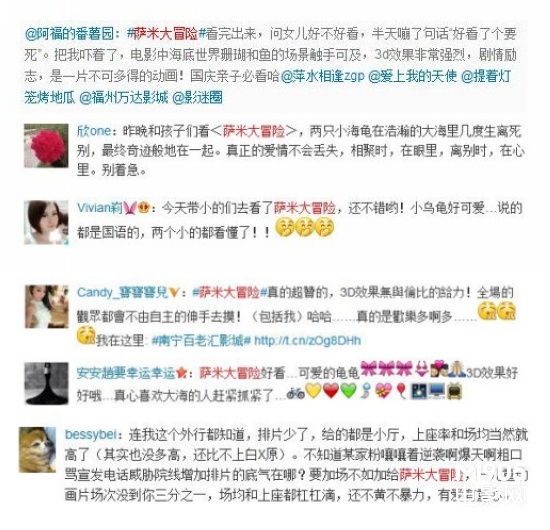The height and width of the screenshot is (530, 550).
Task: Open the #南宁百老汇影城# location tag
Action: click(x=201, y=340)
